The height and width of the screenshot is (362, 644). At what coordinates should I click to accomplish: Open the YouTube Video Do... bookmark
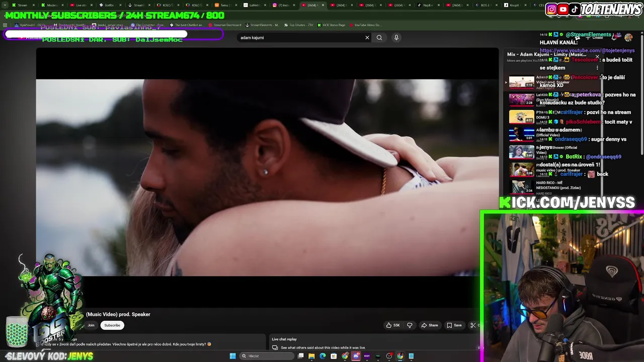tap(365, 25)
